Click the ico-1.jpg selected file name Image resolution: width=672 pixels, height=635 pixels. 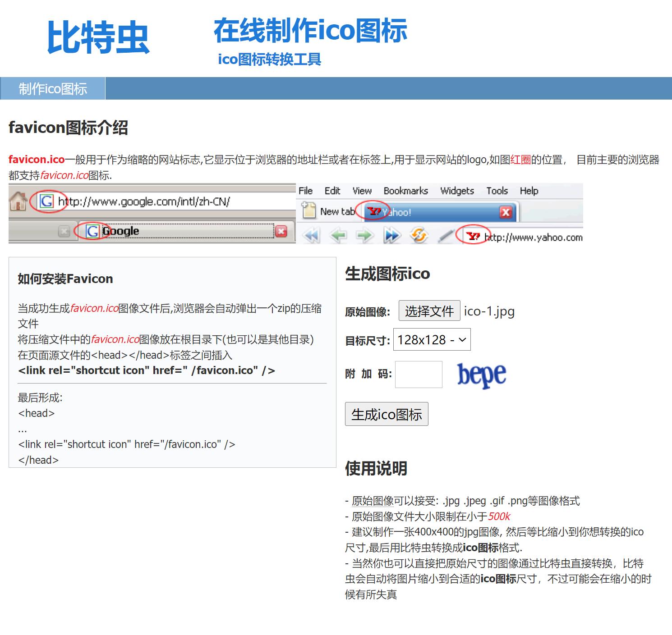(x=489, y=311)
